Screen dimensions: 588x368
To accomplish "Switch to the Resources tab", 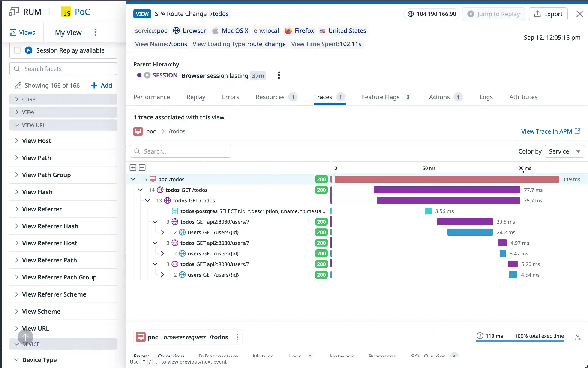I will tap(270, 97).
